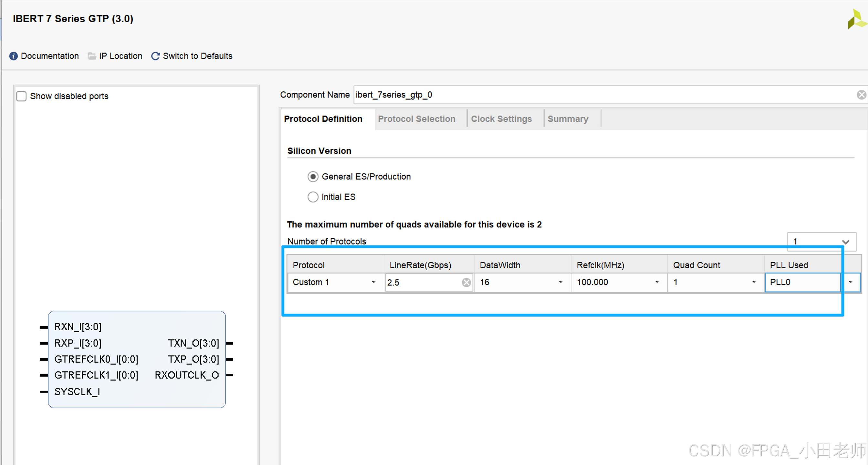Select General ES/Production silicon version
Viewport: 868px width, 465px height.
(x=313, y=177)
